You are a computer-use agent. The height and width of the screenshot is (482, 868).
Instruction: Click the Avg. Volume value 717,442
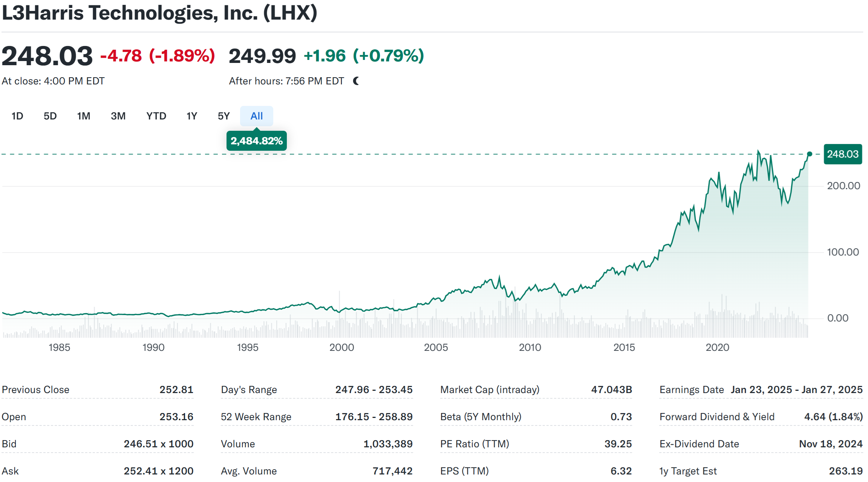(x=393, y=471)
